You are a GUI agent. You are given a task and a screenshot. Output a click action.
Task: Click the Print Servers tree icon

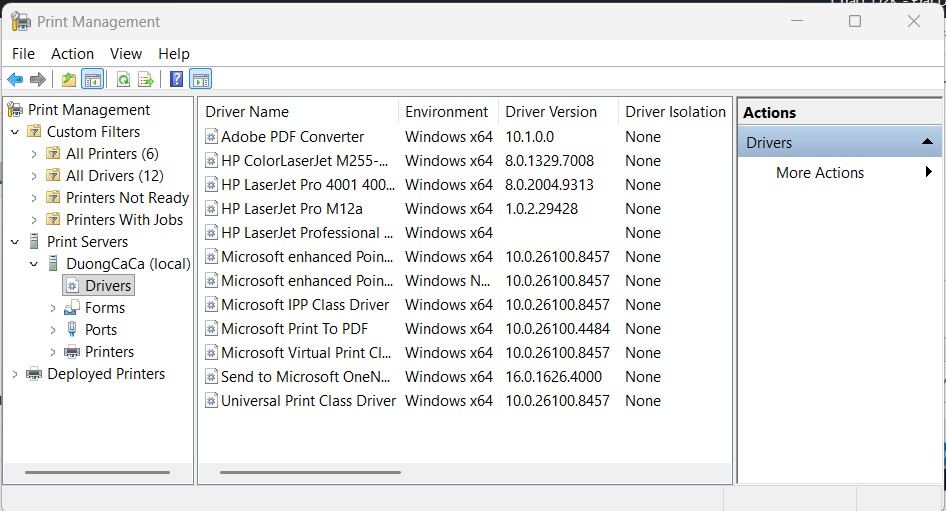(34, 242)
